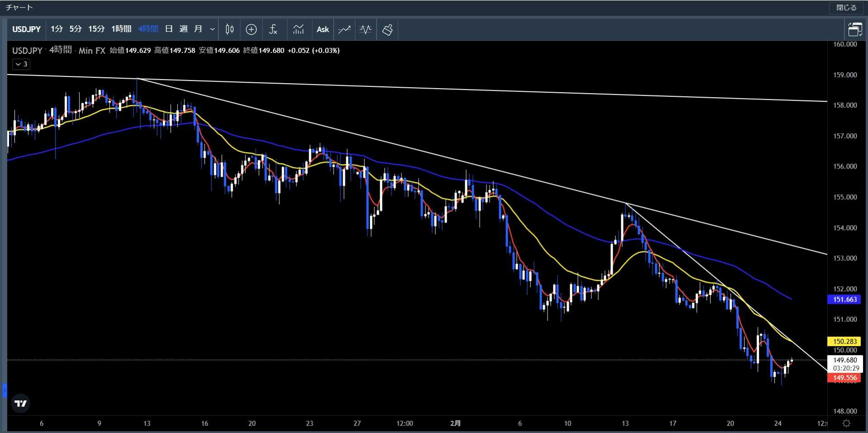
Task: Click the trend line arrow icon
Action: (344, 29)
